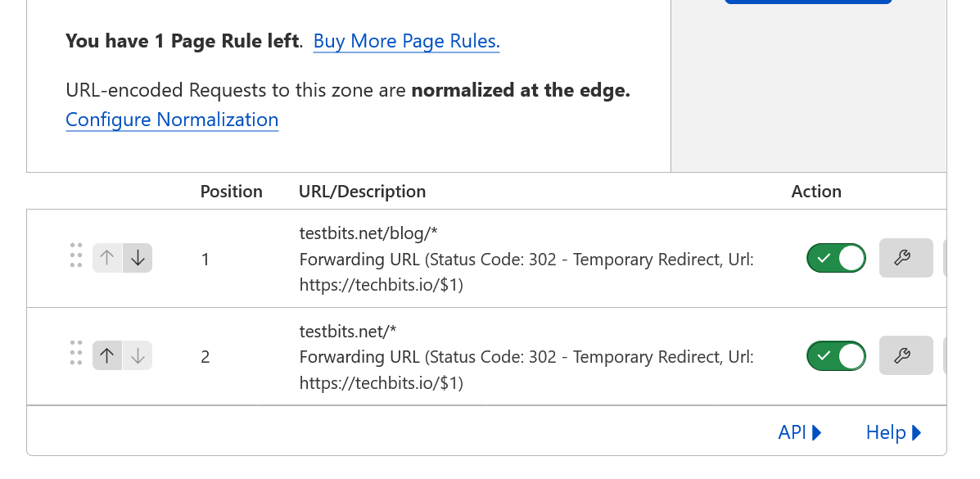Viewport: 980px width, 479px height.
Task: Open the wrench settings for the blog rule
Action: pyautogui.click(x=905, y=258)
